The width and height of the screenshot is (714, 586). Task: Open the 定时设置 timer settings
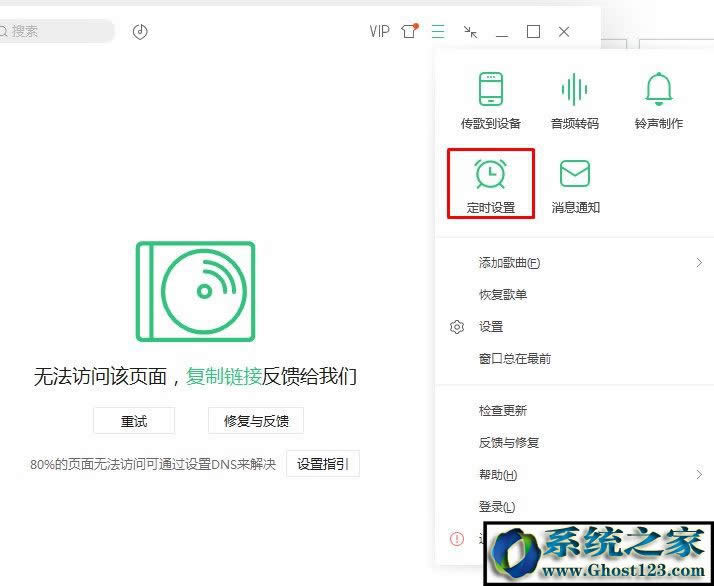490,183
